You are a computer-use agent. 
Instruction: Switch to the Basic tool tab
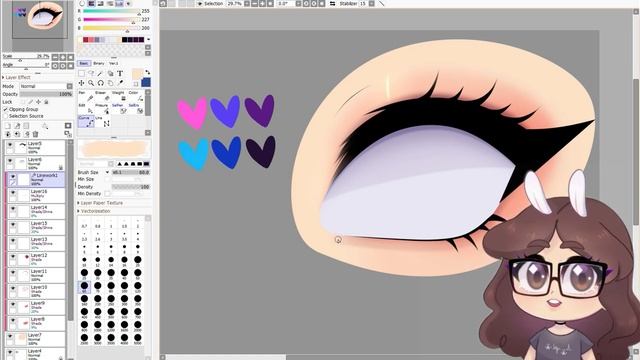(84, 63)
